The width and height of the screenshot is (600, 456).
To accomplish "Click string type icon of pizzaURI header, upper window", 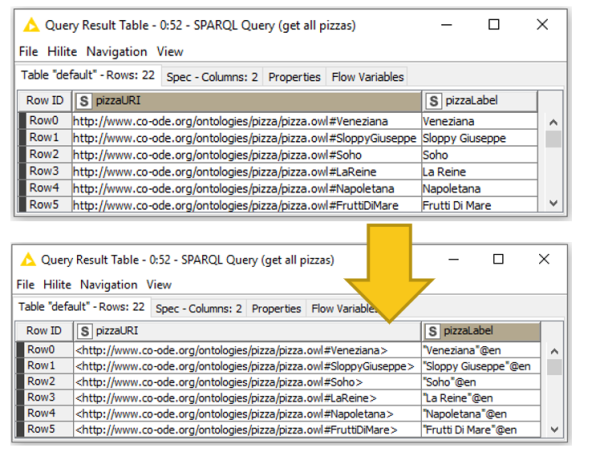I will 84,101.
